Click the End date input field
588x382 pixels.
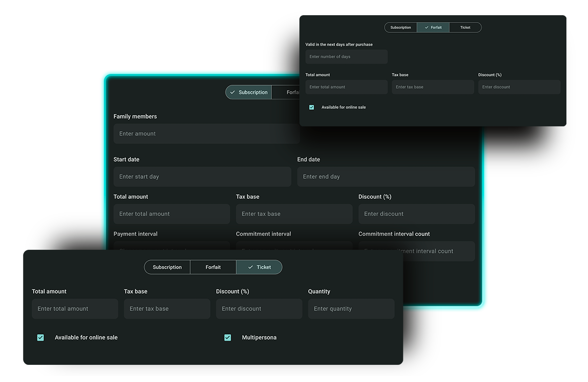[x=386, y=177]
